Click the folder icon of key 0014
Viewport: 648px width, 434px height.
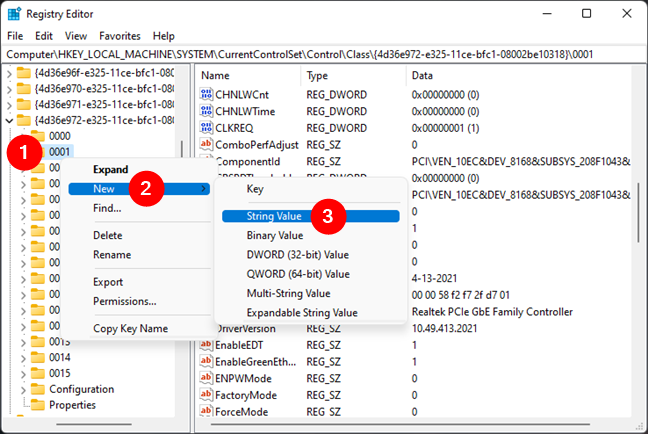38,357
